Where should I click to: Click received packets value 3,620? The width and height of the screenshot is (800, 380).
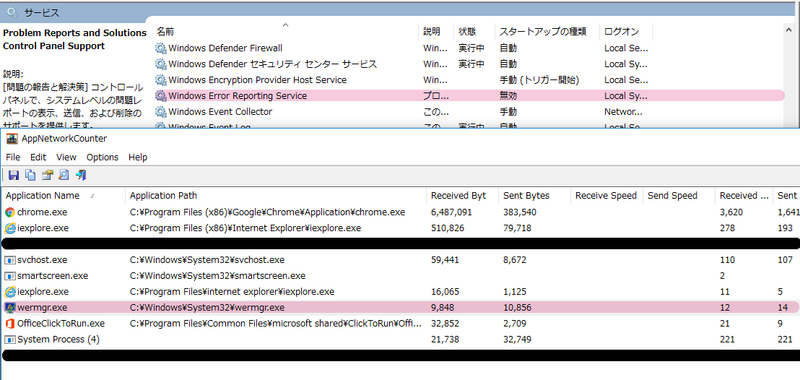pos(731,212)
